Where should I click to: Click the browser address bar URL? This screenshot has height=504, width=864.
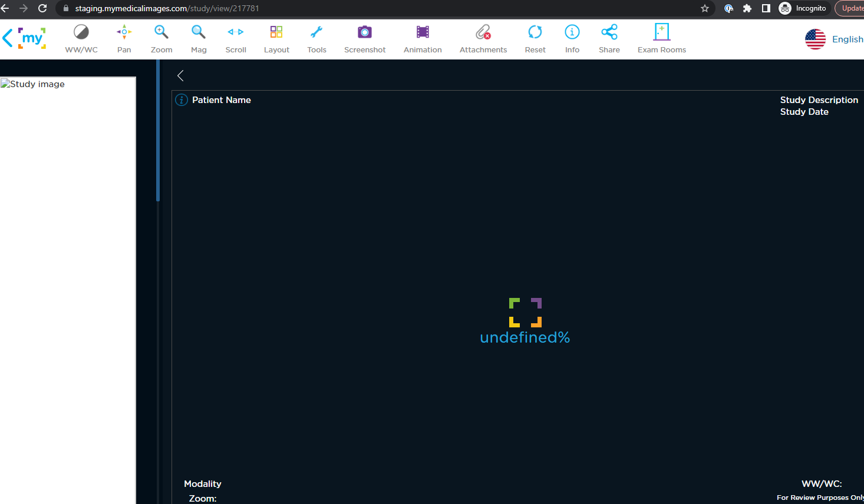[x=167, y=8]
